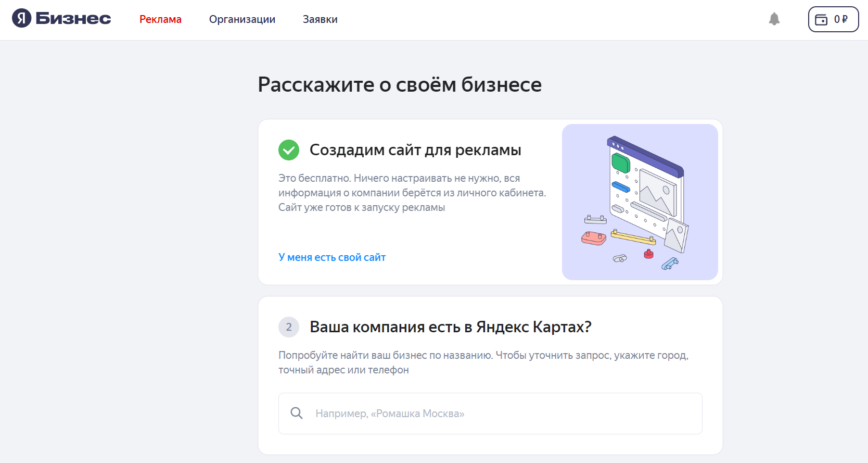Click the Yandex "Я" round logo icon
Screen dimensions: 868x463
[x=21, y=18]
